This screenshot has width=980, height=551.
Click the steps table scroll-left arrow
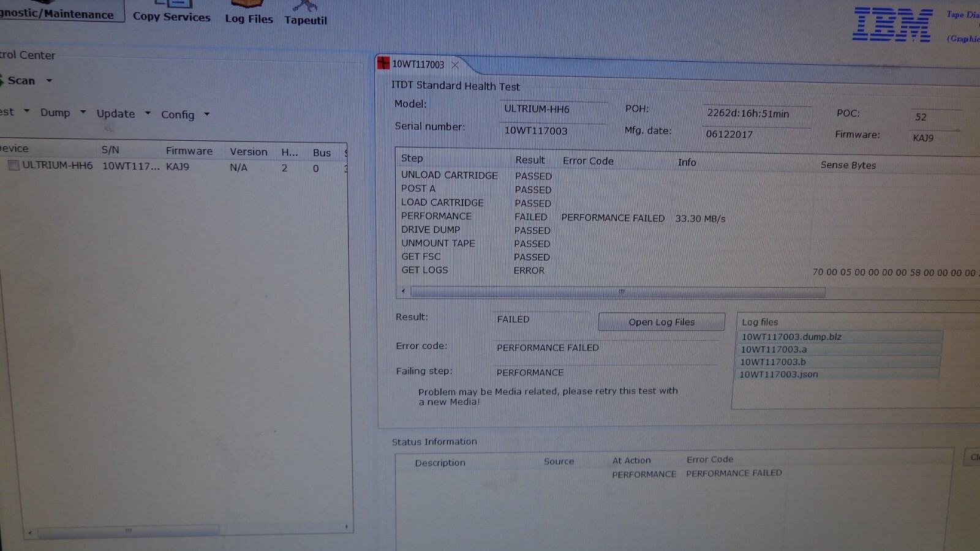click(x=403, y=291)
